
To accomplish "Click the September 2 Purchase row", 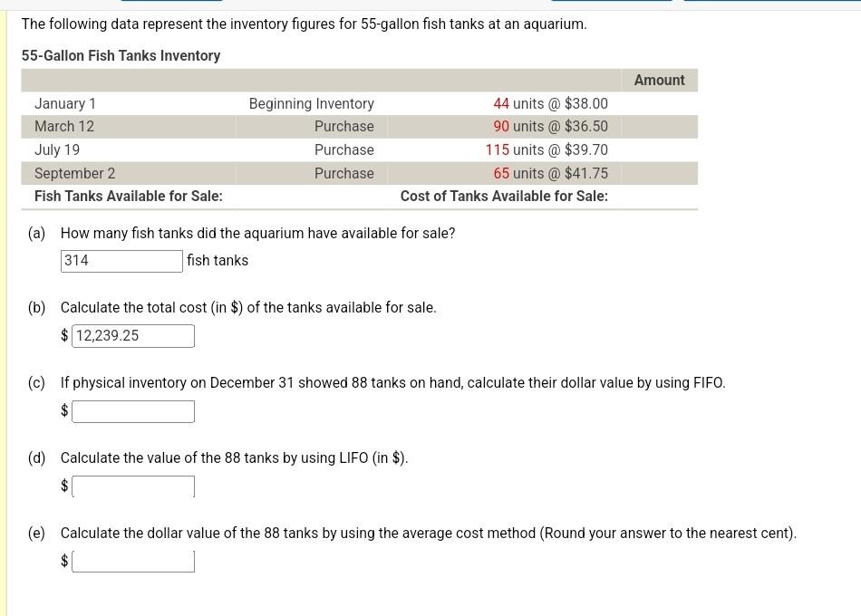I will 359,173.
